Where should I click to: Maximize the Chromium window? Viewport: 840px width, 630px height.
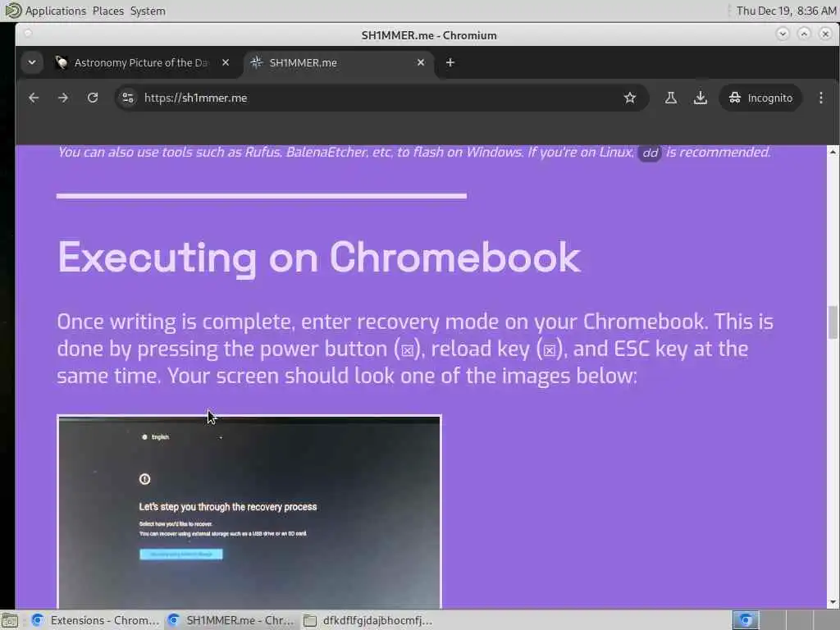(x=804, y=34)
